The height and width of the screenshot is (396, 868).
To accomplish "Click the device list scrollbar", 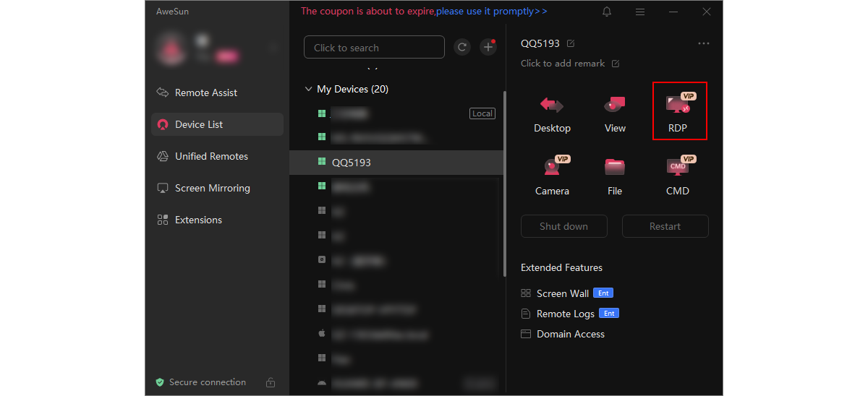I will 504,183.
